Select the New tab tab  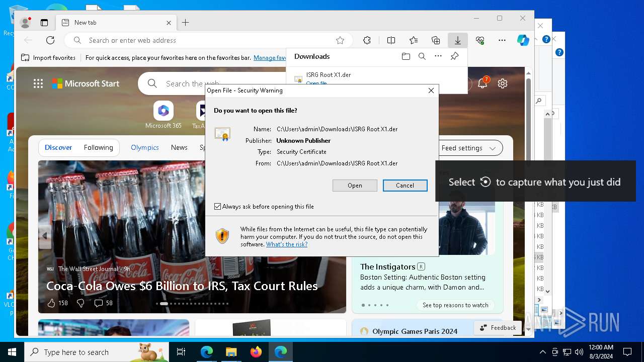[x=116, y=23]
